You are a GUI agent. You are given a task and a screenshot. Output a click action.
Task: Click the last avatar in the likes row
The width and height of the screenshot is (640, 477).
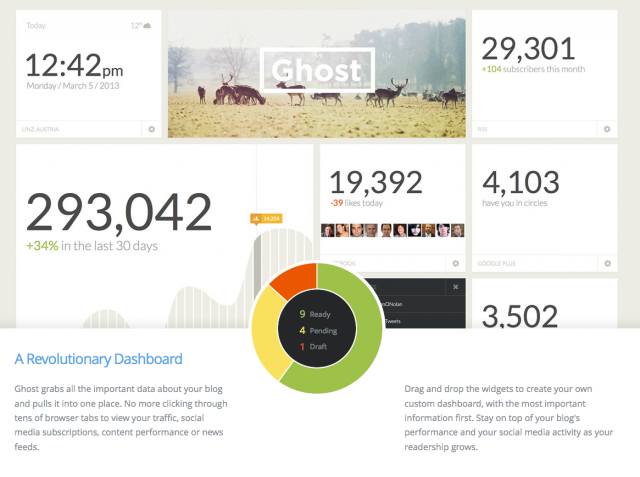pyautogui.click(x=458, y=231)
